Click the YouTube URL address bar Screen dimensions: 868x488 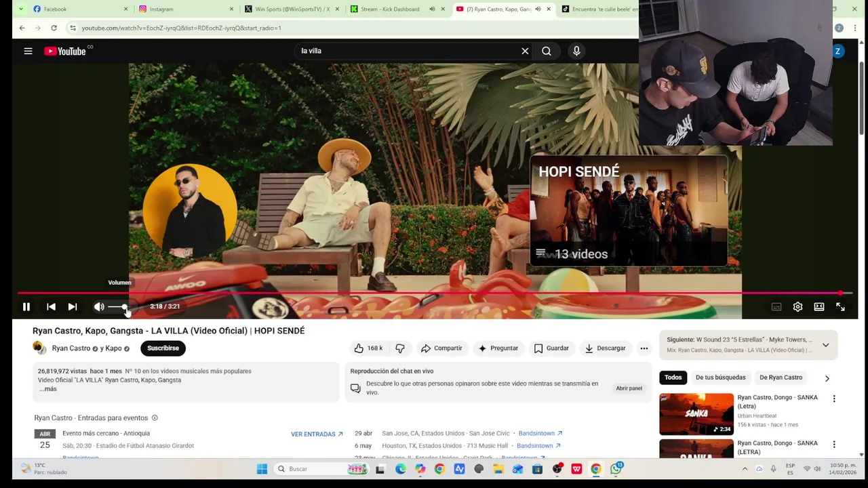point(353,28)
